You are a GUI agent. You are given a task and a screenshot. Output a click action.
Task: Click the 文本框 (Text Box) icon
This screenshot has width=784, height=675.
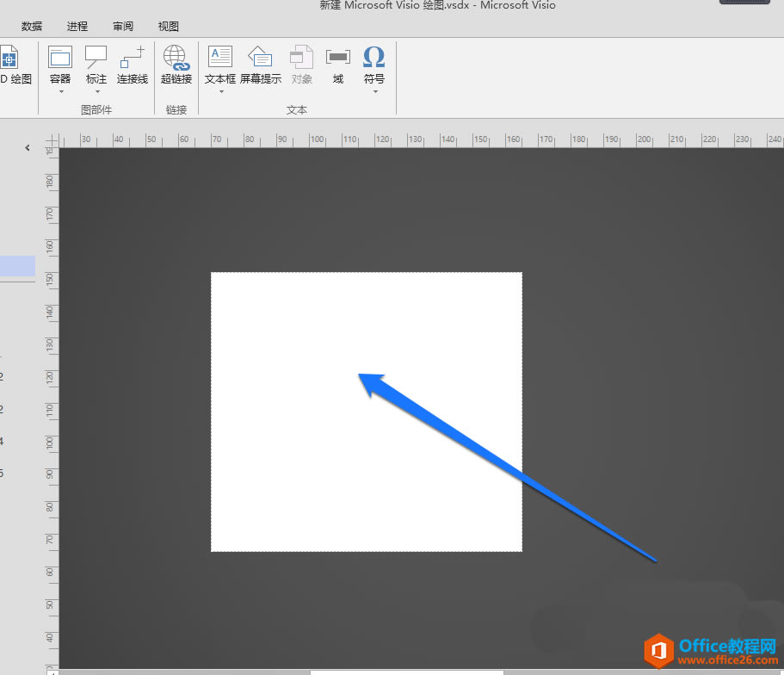(220, 58)
